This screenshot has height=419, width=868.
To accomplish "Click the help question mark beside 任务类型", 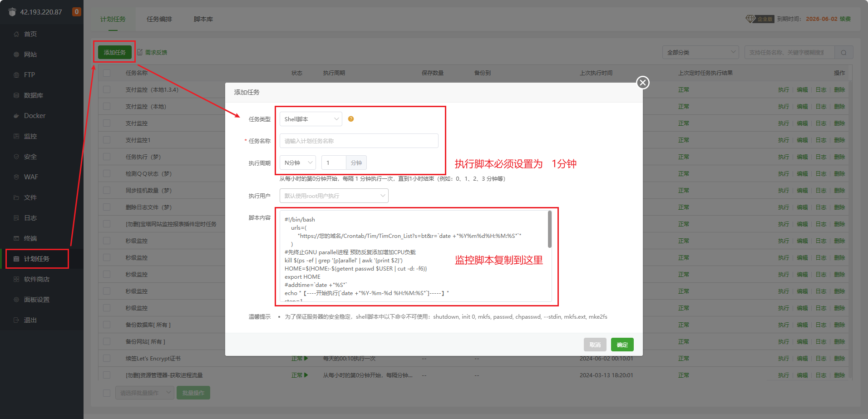I will [351, 119].
